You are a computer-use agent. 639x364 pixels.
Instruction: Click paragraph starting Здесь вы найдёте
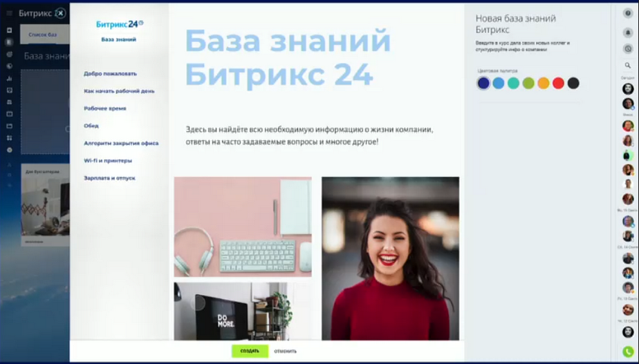[309, 136]
